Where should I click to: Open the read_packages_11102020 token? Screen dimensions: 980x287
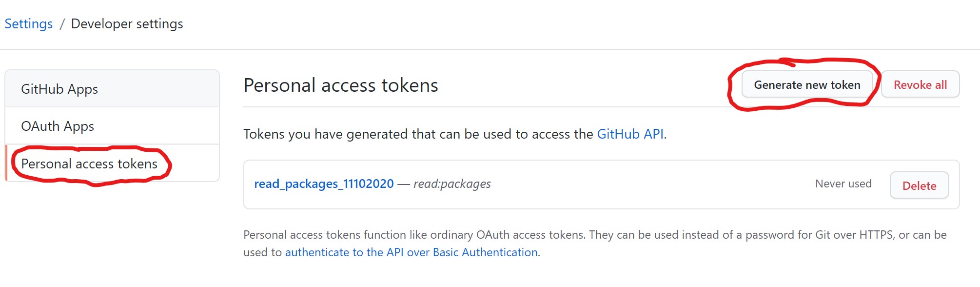(324, 184)
